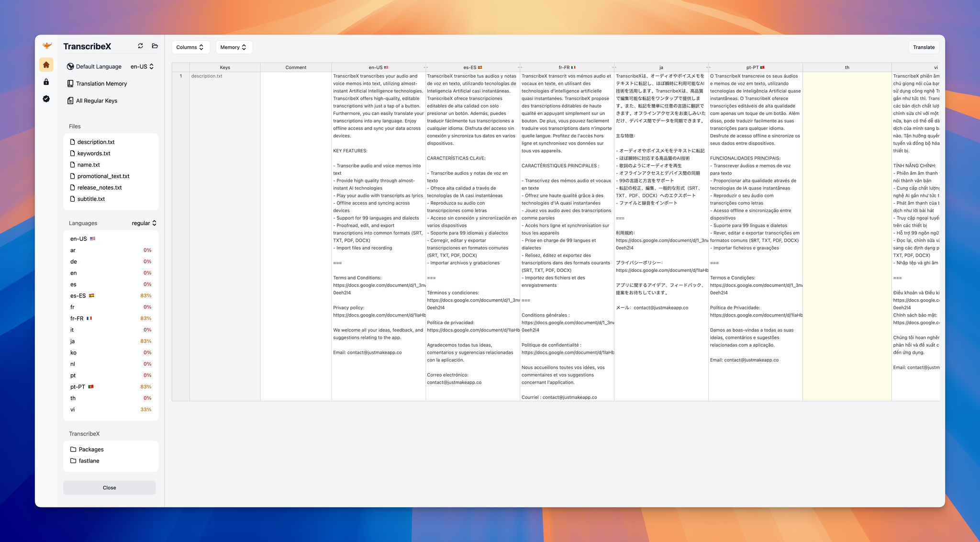Click the All Regular Keys document icon
Screen dimensions: 980x542
(x=70, y=101)
